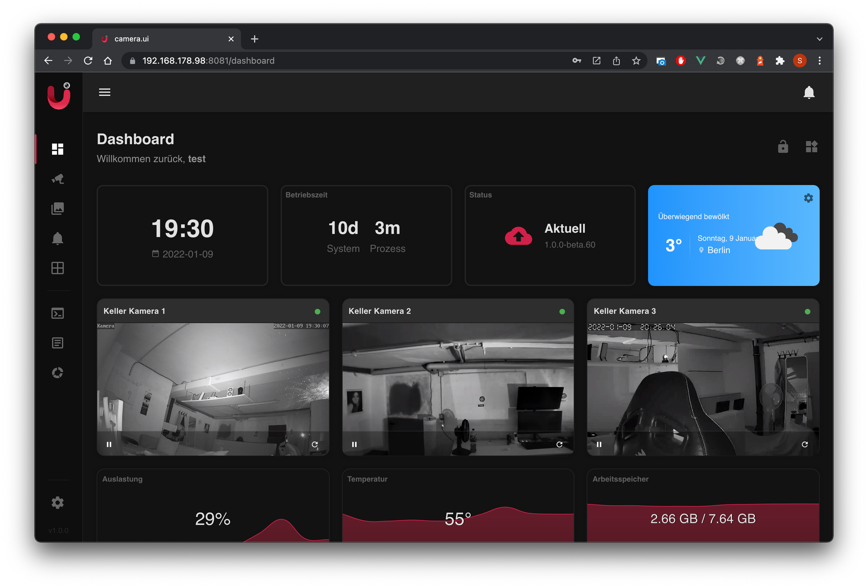Bookmark this page with star icon
Image resolution: width=868 pixels, height=588 pixels.
(x=636, y=60)
